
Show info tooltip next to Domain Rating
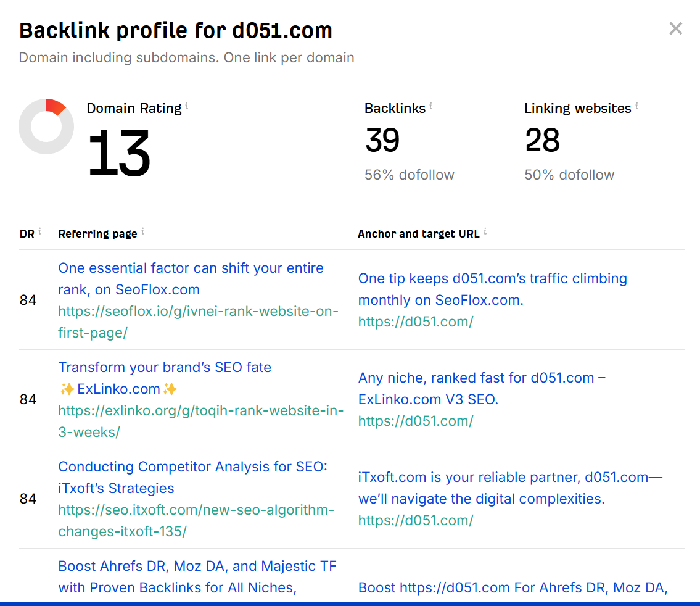187,106
